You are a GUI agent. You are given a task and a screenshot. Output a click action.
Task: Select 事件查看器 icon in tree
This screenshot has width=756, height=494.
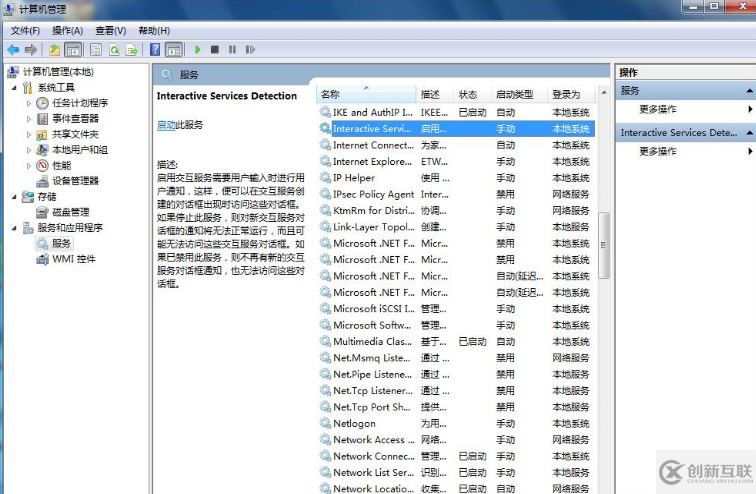tap(42, 119)
